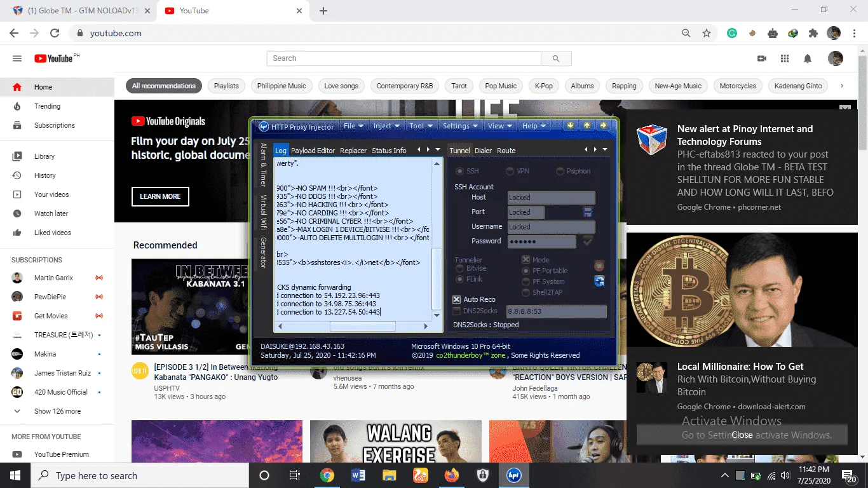868x488 pixels.
Task: Open YouTube create video camera icon
Action: [x=762, y=58]
